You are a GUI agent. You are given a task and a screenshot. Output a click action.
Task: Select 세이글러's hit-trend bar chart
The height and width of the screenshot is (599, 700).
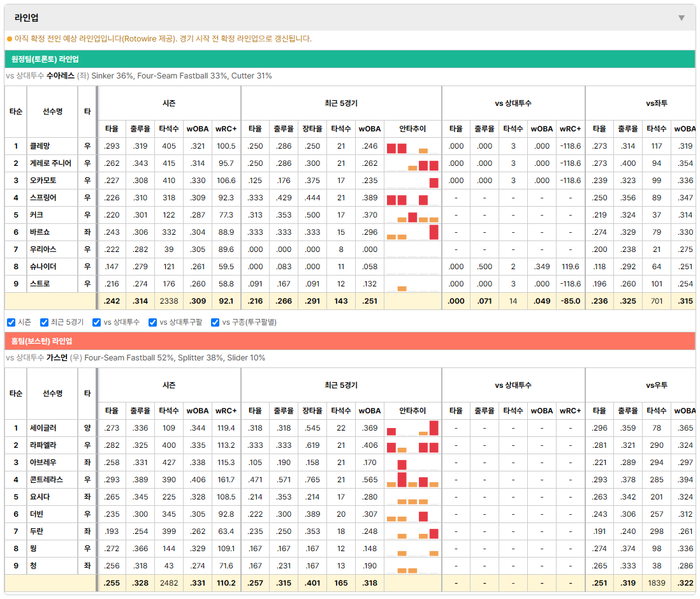click(x=412, y=428)
